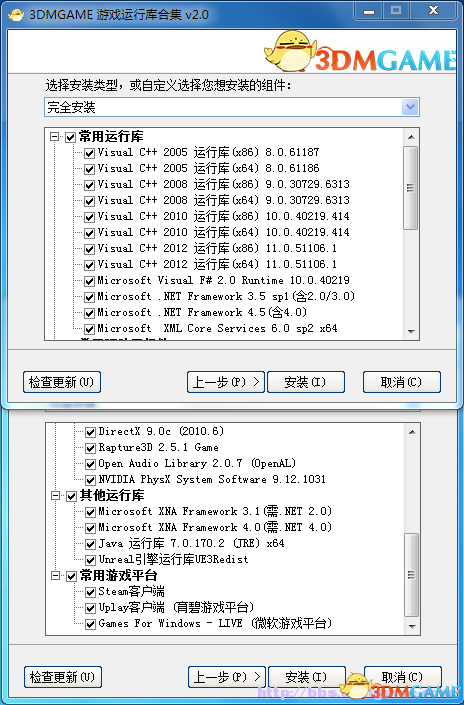The image size is (464, 705).
Task: Toggle .NET Framework 4.5(含4.0) checkbox
Action: pyautogui.click(x=89, y=313)
